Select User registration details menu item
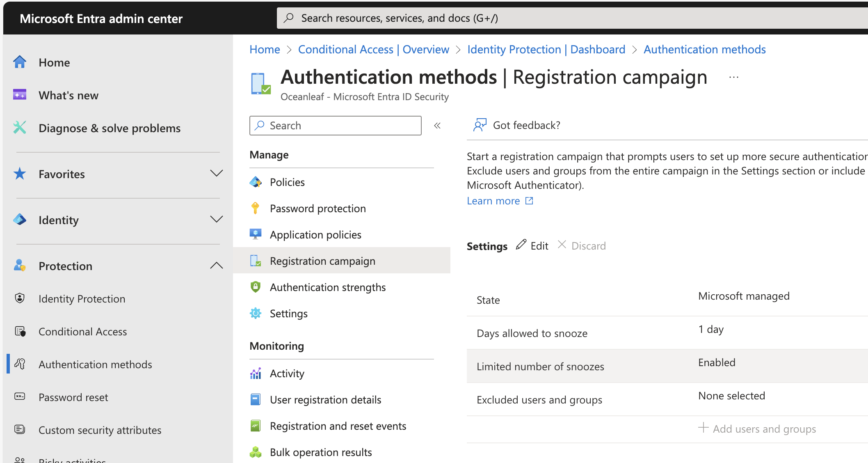Image resolution: width=868 pixels, height=463 pixels. pos(325,400)
